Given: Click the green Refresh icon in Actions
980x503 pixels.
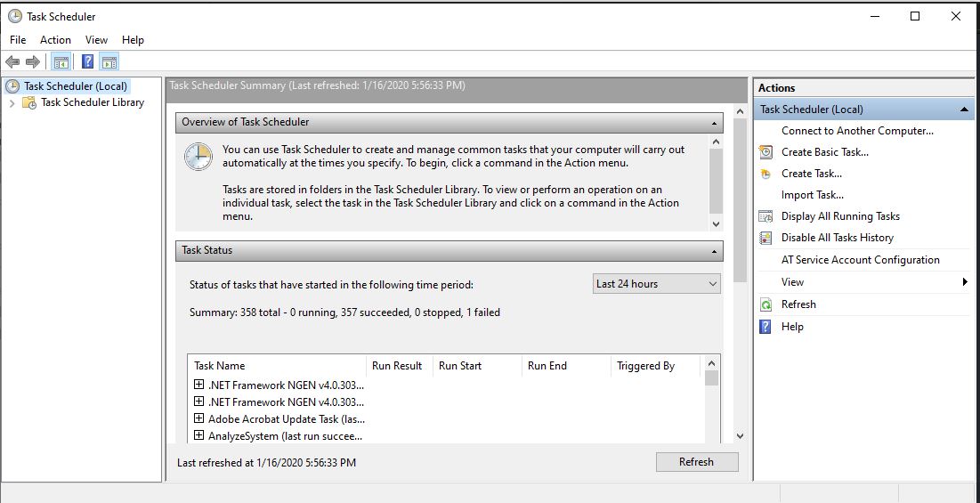Looking at the screenshot, I should point(765,304).
